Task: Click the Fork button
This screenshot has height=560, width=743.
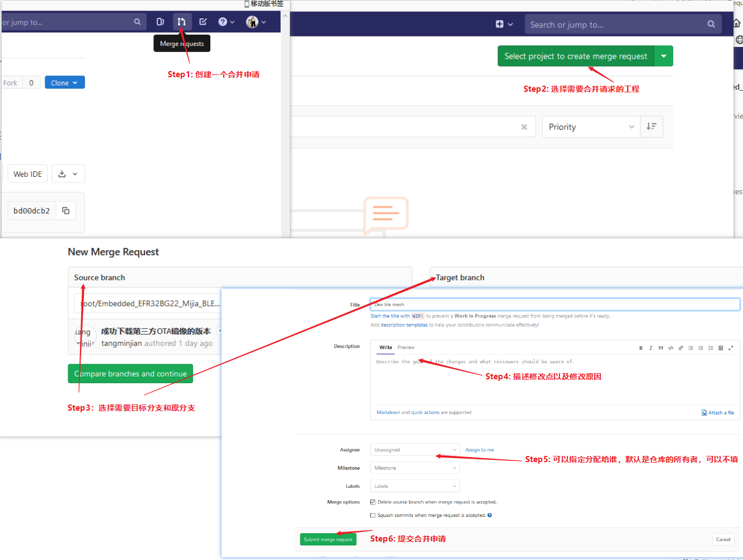Action: 10,83
